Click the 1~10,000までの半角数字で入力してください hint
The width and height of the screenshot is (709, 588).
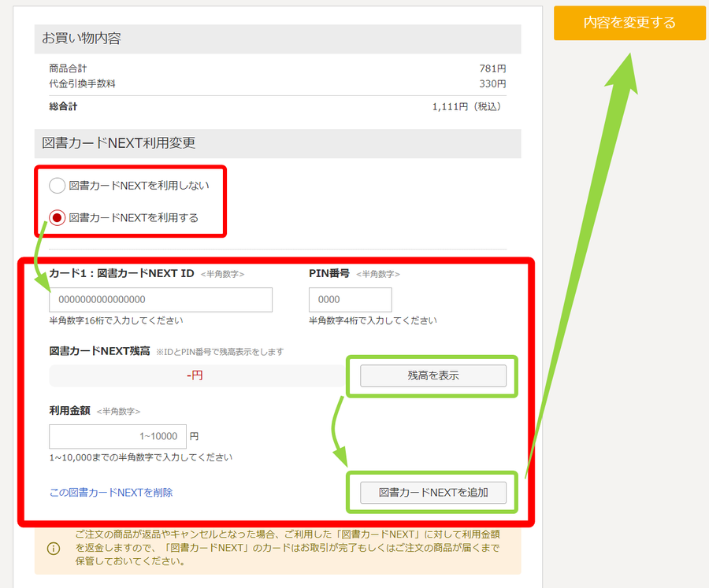tap(141, 457)
